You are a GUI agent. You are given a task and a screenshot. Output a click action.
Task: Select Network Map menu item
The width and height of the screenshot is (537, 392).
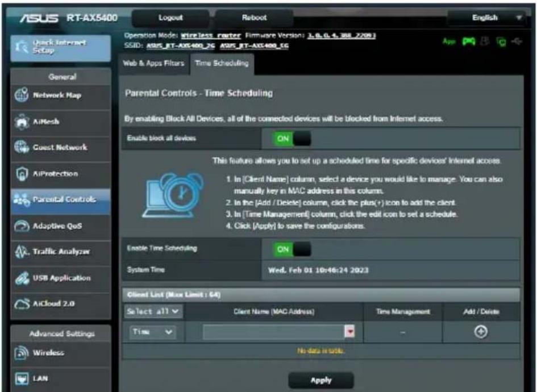click(61, 95)
